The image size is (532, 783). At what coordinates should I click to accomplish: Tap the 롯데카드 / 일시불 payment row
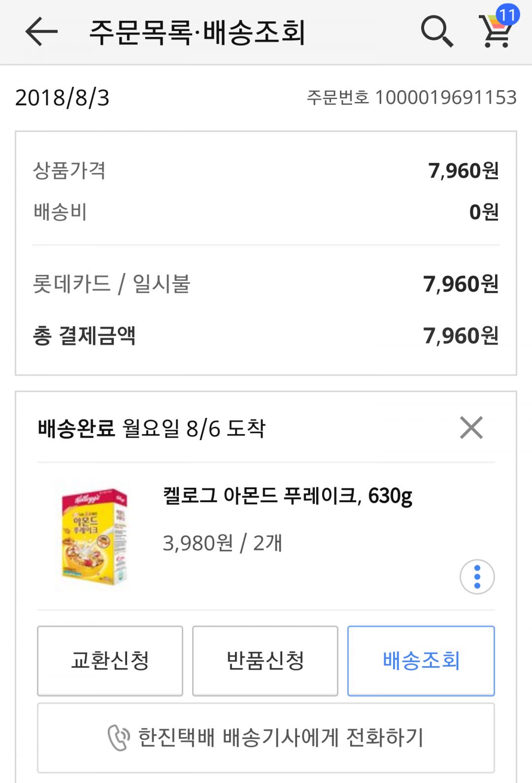(266, 284)
